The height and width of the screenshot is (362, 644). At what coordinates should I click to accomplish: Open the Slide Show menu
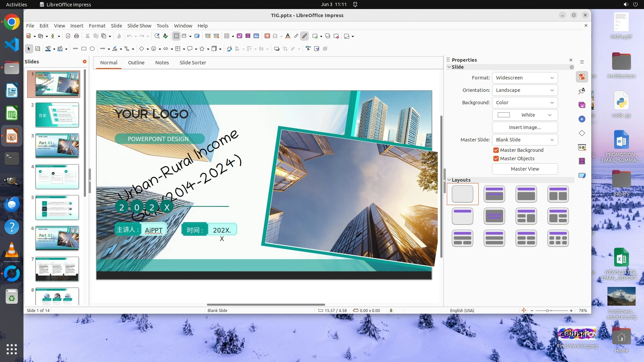pos(139,26)
